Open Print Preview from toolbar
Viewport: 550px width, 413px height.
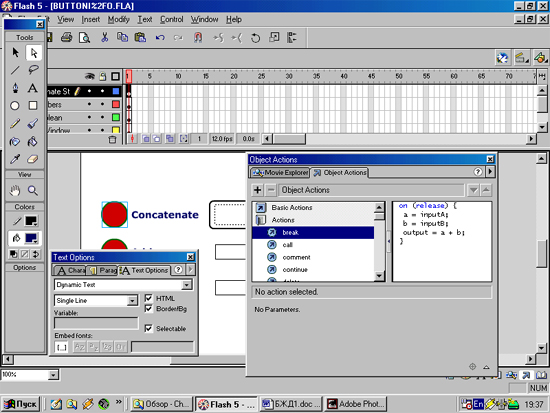coord(85,37)
